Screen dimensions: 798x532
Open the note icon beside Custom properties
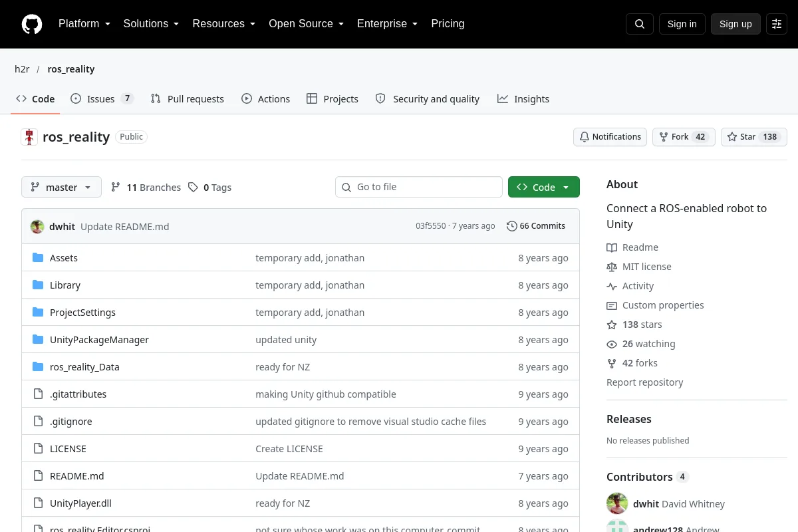(x=612, y=305)
